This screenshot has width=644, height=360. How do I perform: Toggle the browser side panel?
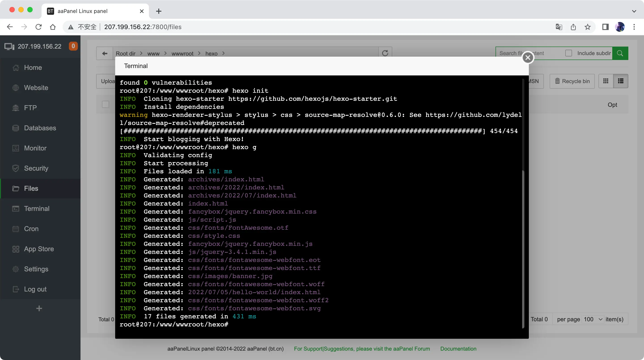pyautogui.click(x=605, y=27)
